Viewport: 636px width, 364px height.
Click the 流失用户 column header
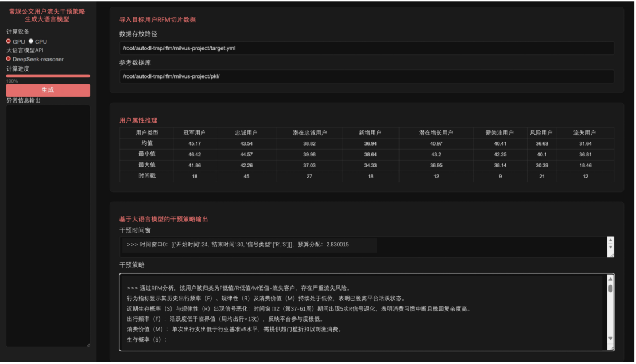pos(585,132)
